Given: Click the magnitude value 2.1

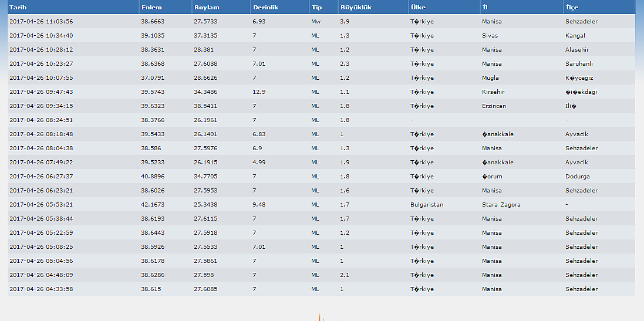Looking at the screenshot, I should coord(344,275).
